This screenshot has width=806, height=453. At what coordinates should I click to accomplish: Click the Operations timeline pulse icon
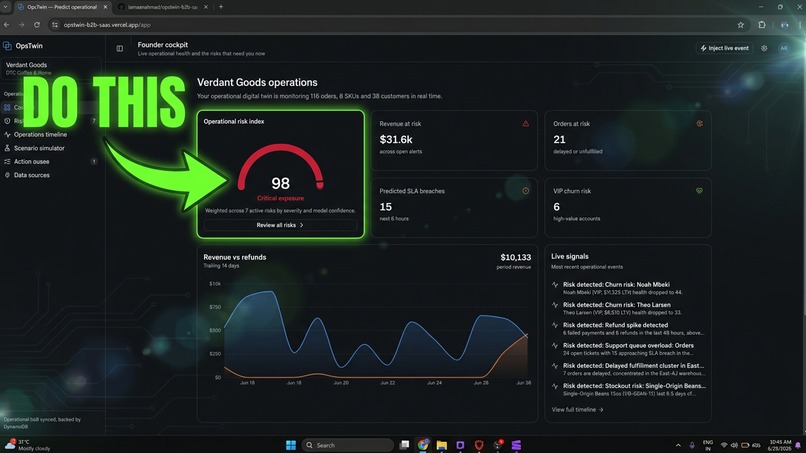pyautogui.click(x=7, y=135)
